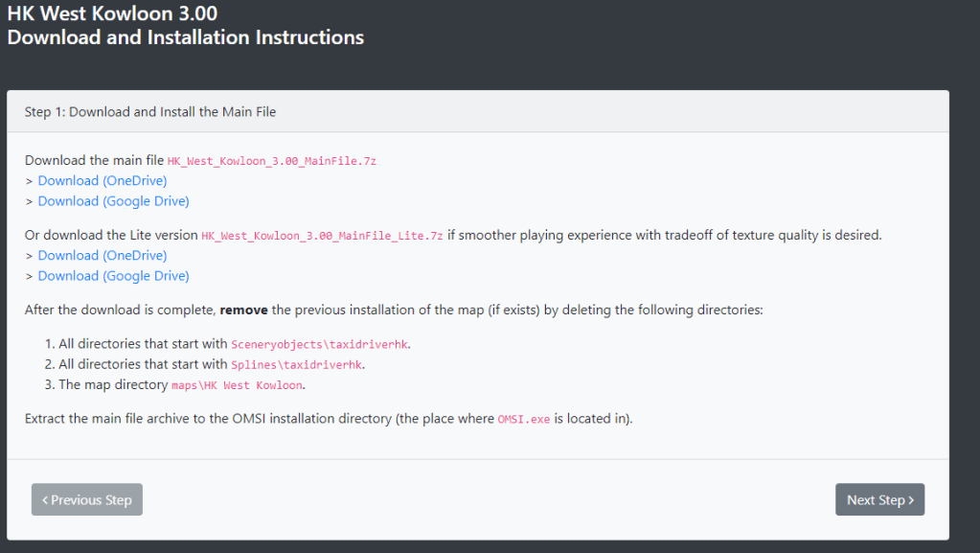Click the 'After the download is complete' text

pos(120,311)
